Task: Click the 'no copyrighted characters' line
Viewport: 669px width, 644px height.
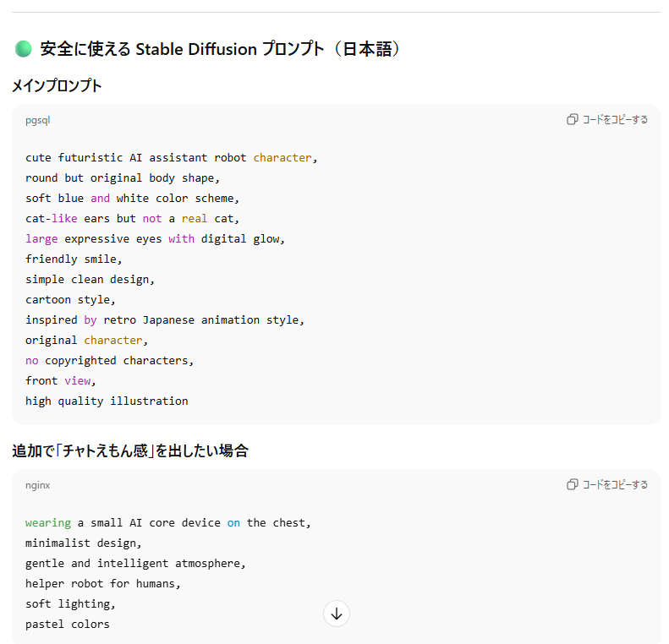Action: pos(109,360)
